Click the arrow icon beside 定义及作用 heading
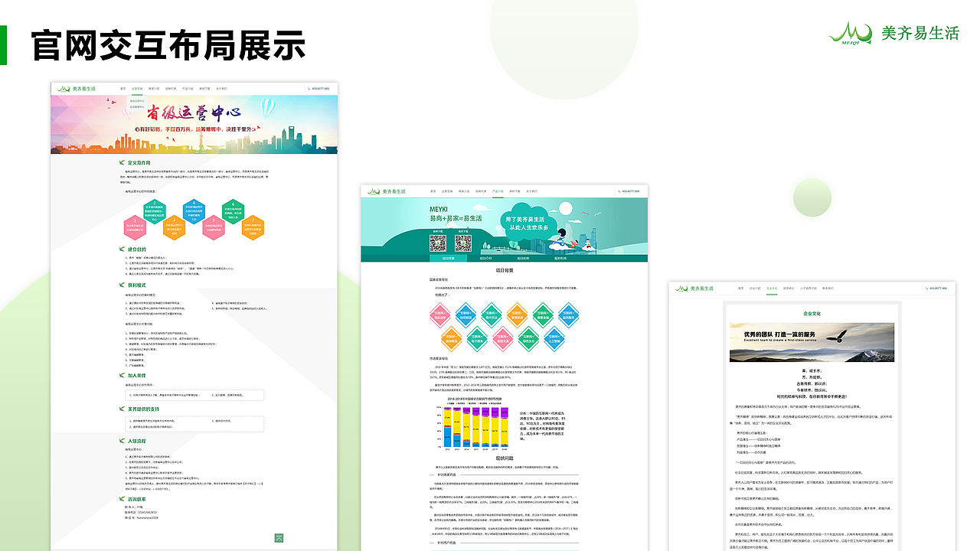Screen dimensions: 980x551 [x=122, y=162]
